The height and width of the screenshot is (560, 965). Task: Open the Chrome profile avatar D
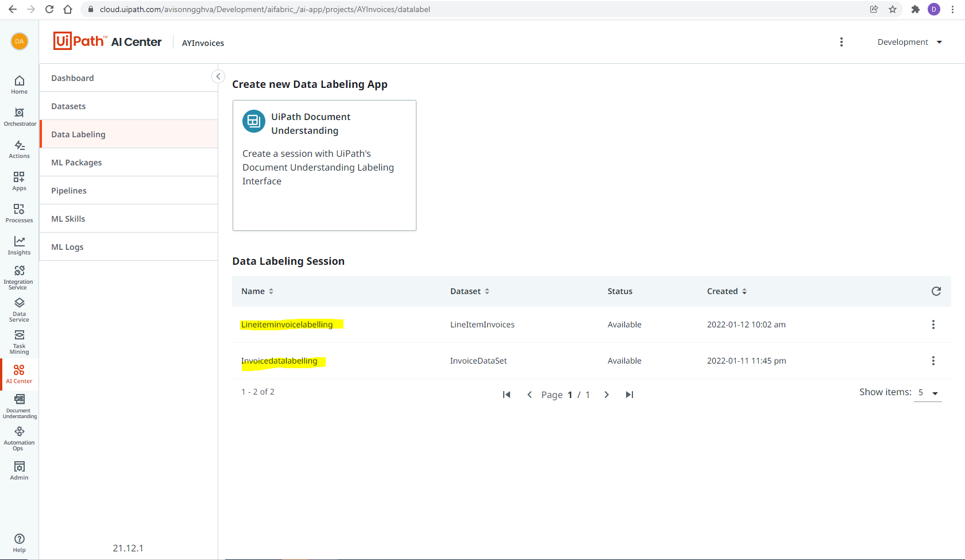click(934, 9)
